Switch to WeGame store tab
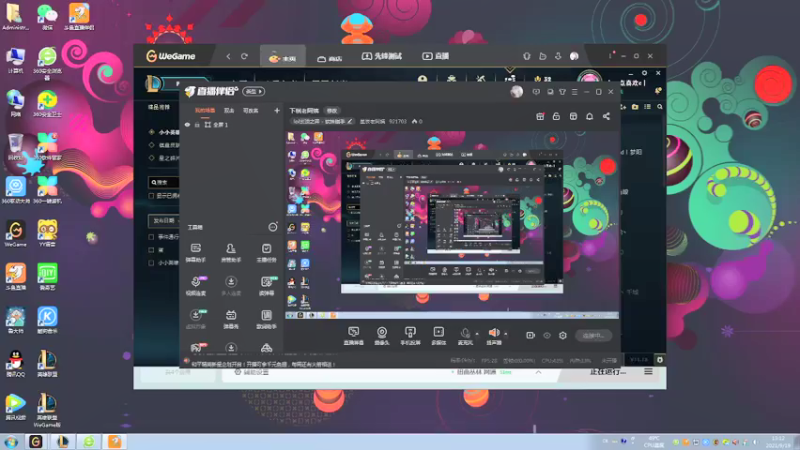This screenshot has height=450, width=800. point(330,58)
